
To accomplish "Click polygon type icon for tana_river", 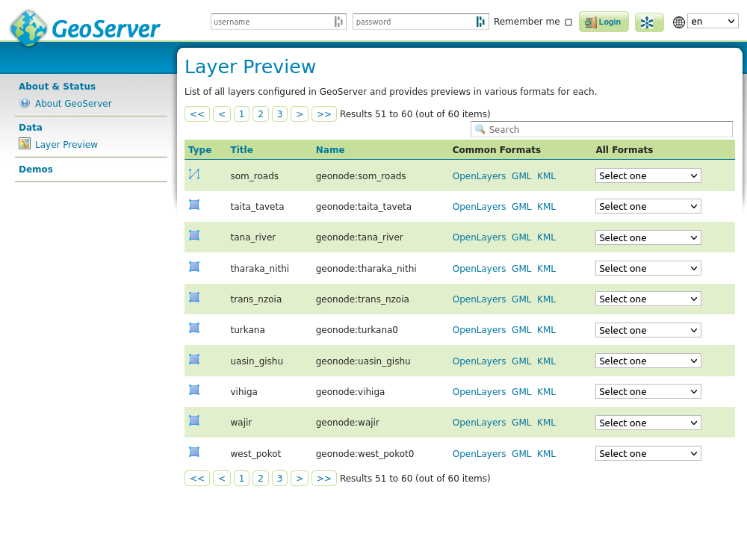I will pos(194,235).
